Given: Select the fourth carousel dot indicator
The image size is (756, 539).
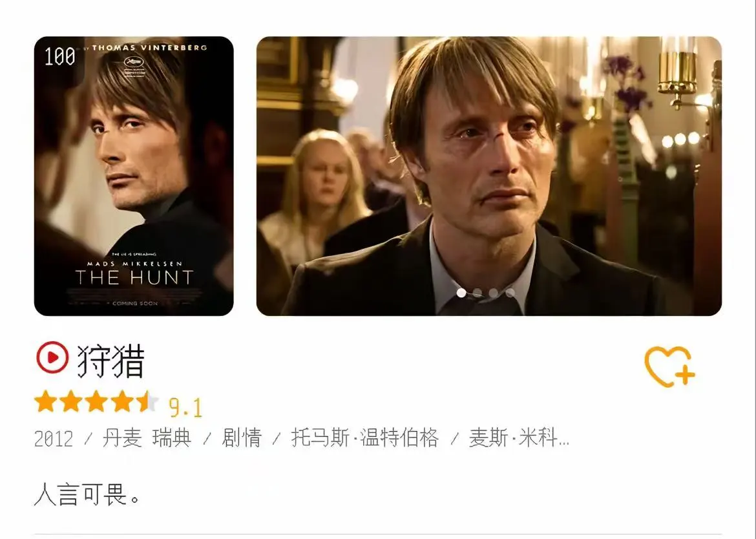Looking at the screenshot, I should pyautogui.click(x=510, y=293).
